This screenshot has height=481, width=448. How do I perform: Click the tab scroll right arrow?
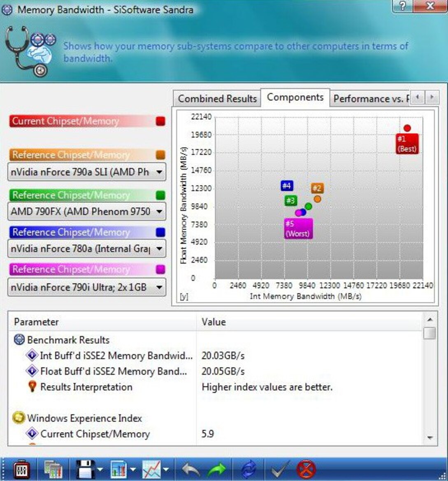click(432, 97)
